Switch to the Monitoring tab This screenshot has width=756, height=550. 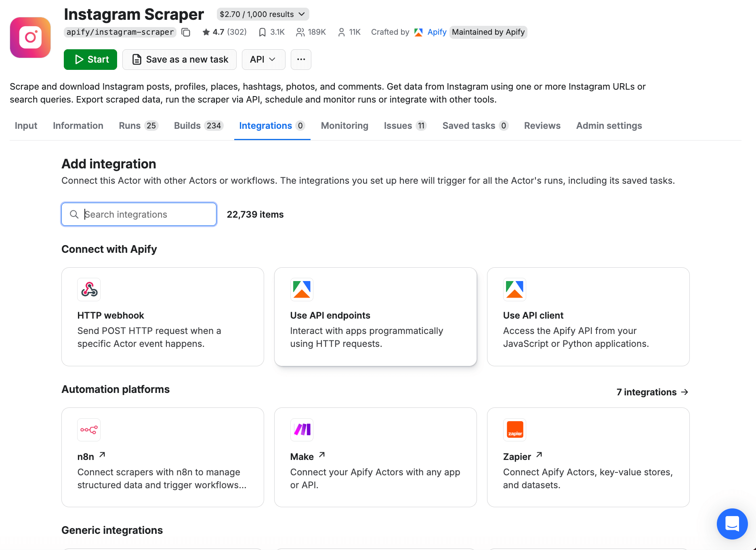pos(344,126)
